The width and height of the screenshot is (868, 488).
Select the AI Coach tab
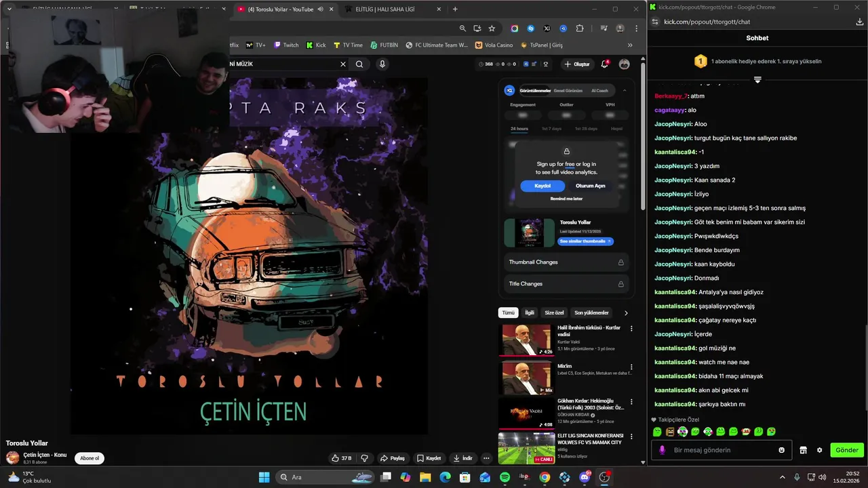point(599,91)
